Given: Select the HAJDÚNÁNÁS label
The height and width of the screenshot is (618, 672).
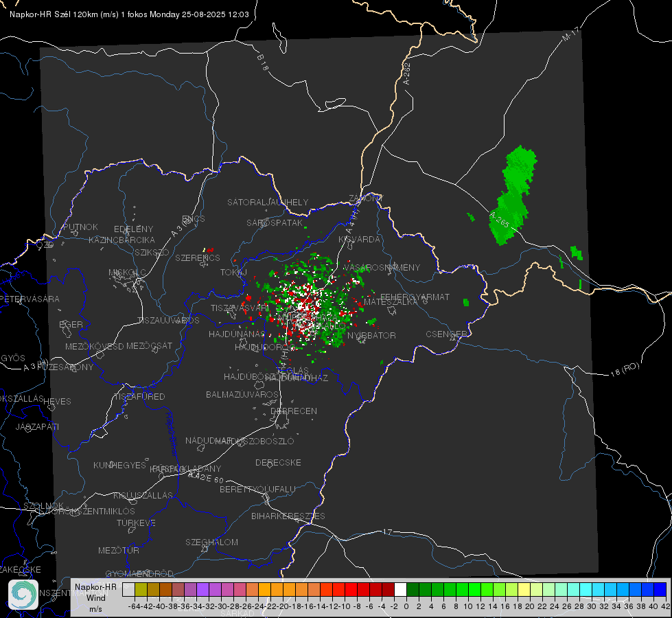Looking at the screenshot, I should (x=237, y=334).
